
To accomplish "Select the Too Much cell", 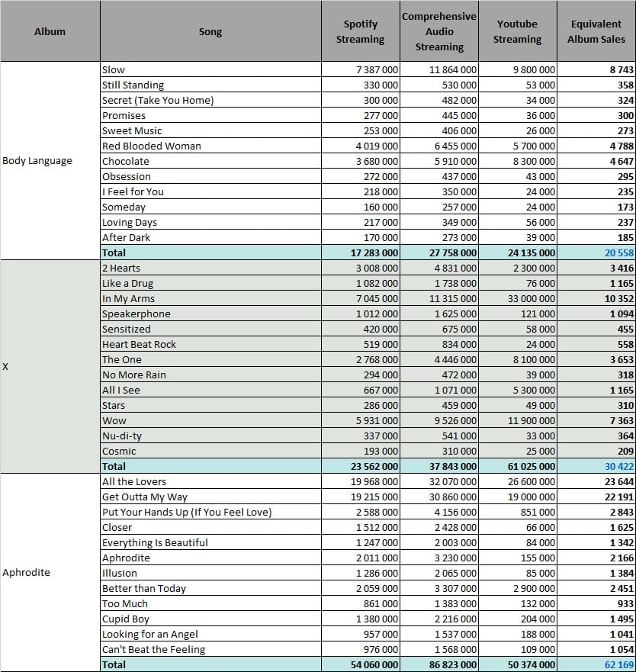I will point(210,603).
